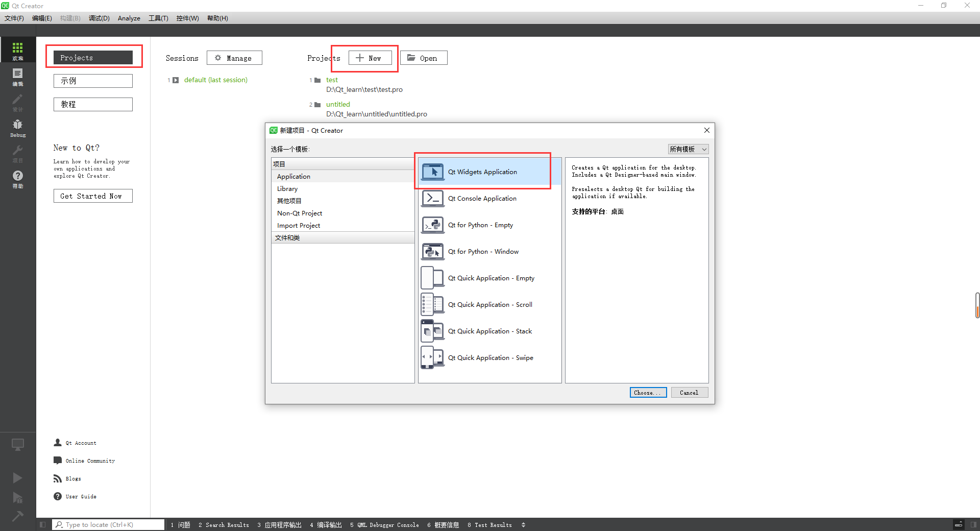Image resolution: width=980 pixels, height=531 pixels.
Task: Click the Qt Account person icon
Action: (58, 443)
